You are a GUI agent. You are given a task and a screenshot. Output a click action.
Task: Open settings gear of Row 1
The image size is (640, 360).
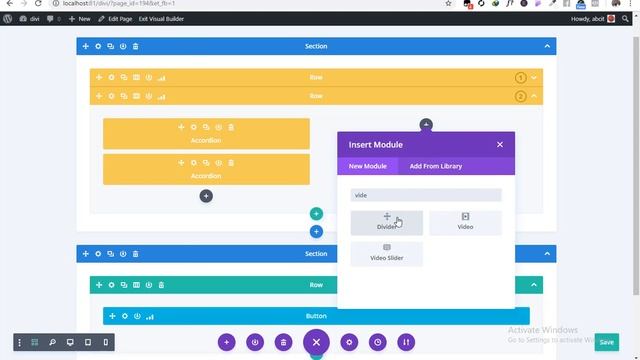[x=111, y=78]
